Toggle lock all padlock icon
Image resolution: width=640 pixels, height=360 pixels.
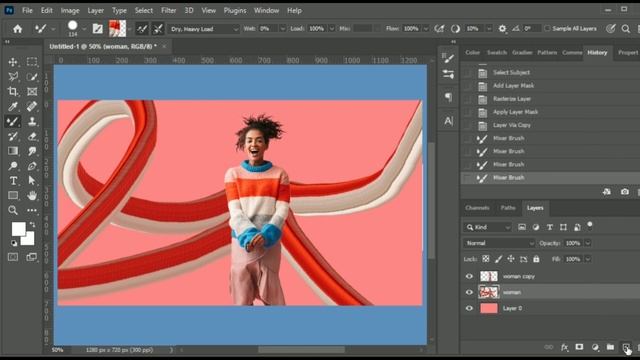[536, 259]
